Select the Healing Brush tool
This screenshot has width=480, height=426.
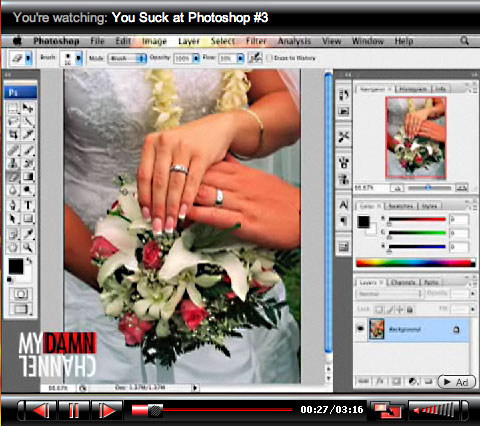click(x=13, y=150)
